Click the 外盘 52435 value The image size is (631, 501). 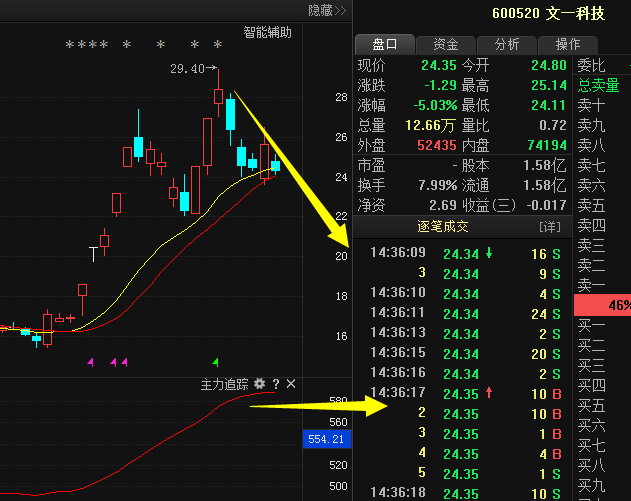coord(437,145)
